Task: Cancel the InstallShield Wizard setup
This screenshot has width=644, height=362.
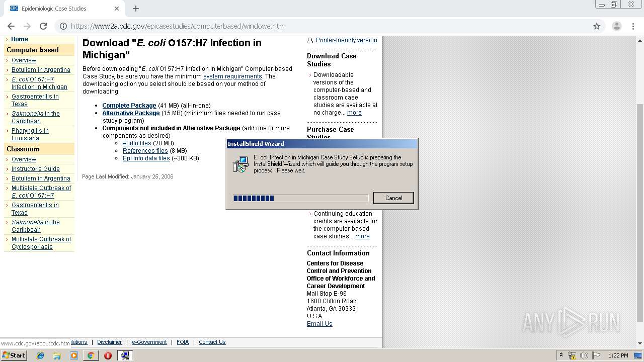Action: point(393,198)
